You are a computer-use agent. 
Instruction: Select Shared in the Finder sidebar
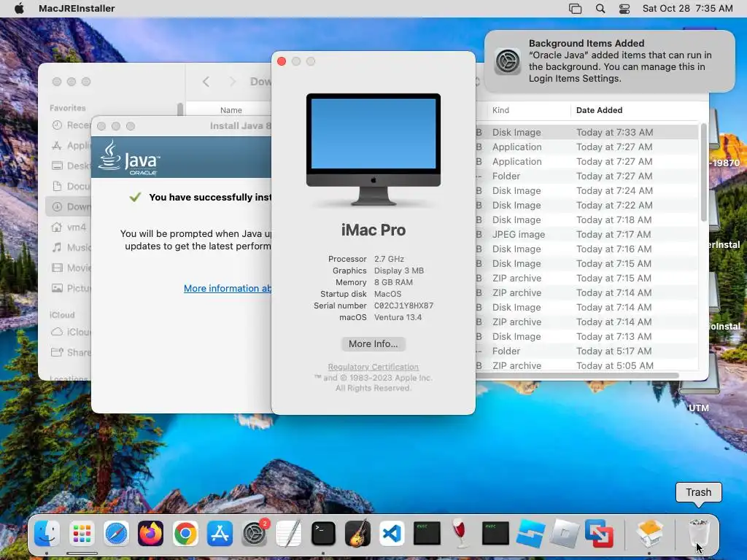pyautogui.click(x=71, y=352)
